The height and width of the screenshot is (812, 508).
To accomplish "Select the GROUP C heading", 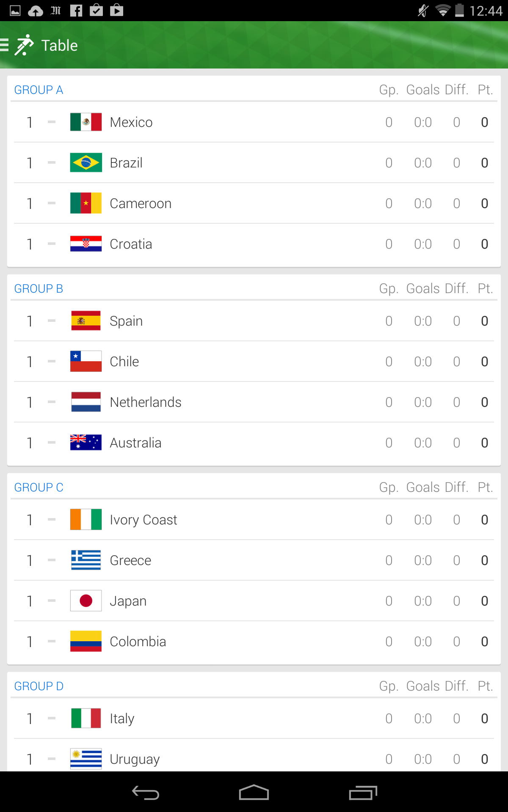I will click(x=39, y=488).
